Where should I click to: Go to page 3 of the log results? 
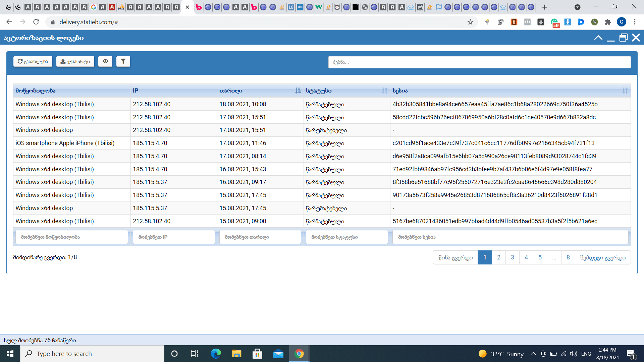click(513, 257)
